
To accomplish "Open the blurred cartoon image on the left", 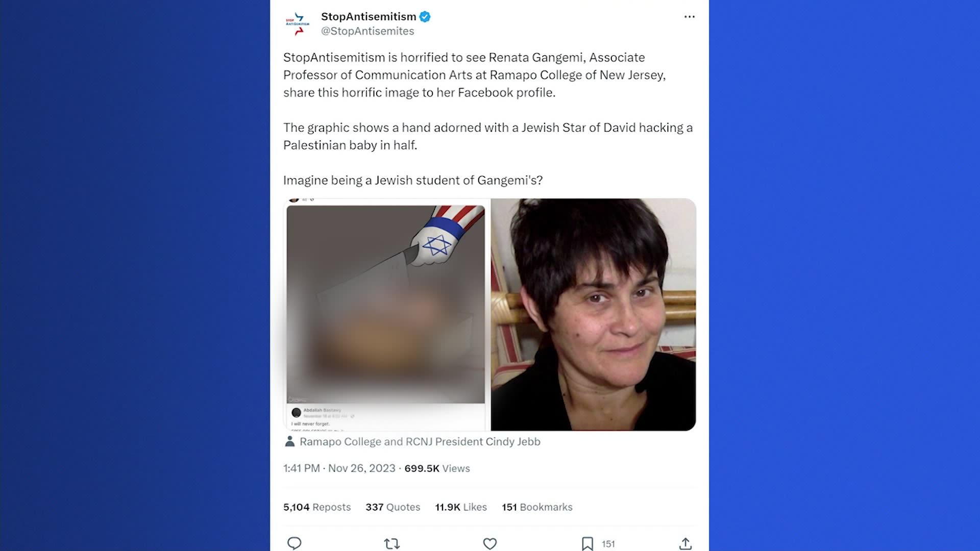I will (x=386, y=314).
